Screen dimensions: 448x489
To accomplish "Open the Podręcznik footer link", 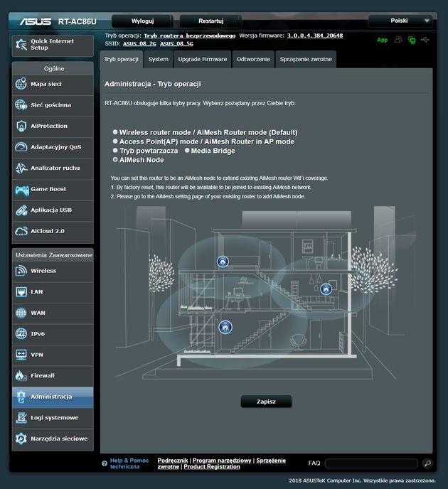I will point(173,461).
